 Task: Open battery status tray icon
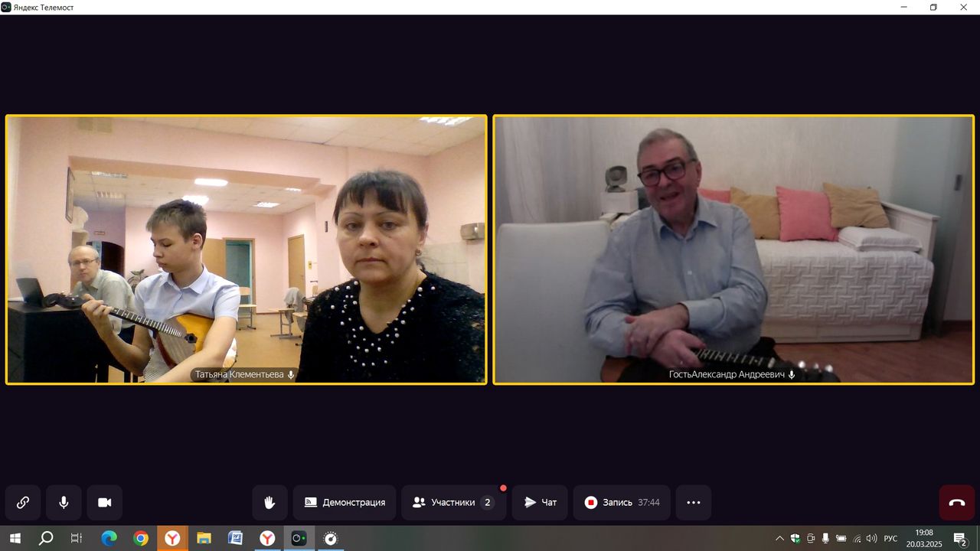(841, 539)
